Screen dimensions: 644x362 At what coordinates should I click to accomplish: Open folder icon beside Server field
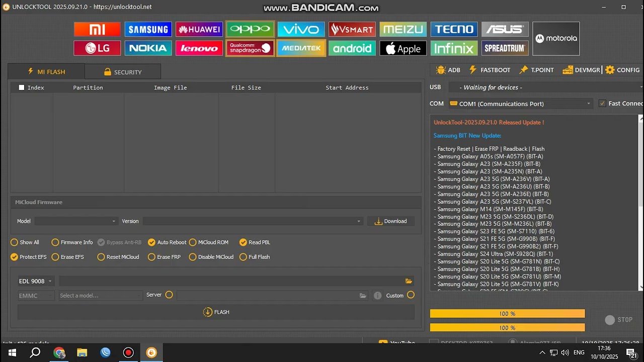(363, 296)
